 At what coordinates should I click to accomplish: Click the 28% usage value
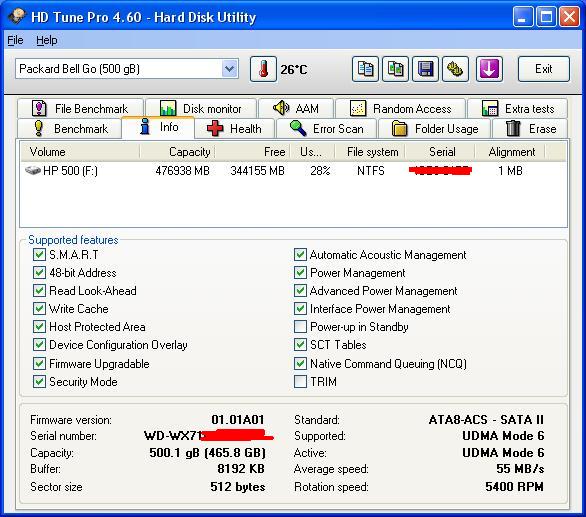click(320, 171)
